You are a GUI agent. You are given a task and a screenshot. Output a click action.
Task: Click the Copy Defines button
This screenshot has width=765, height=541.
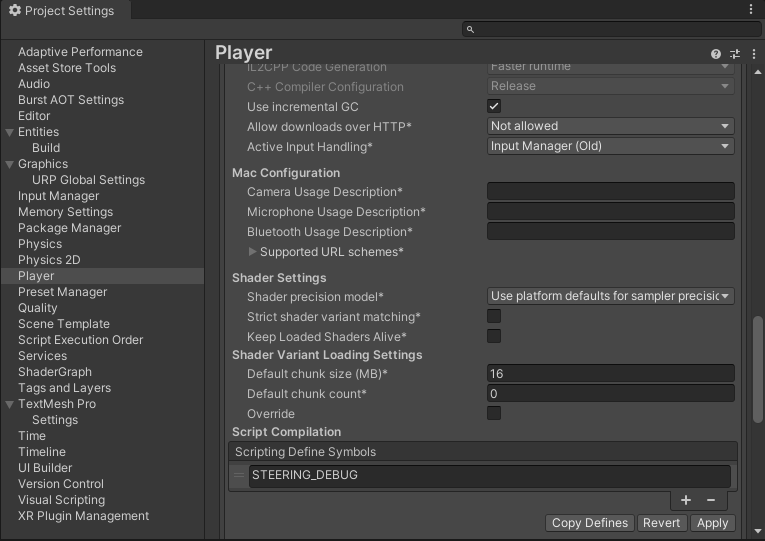[590, 523]
